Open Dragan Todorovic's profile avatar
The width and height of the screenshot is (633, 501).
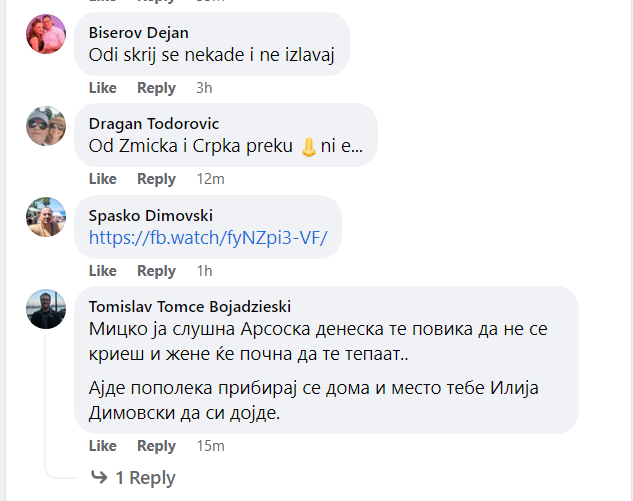coord(46,126)
